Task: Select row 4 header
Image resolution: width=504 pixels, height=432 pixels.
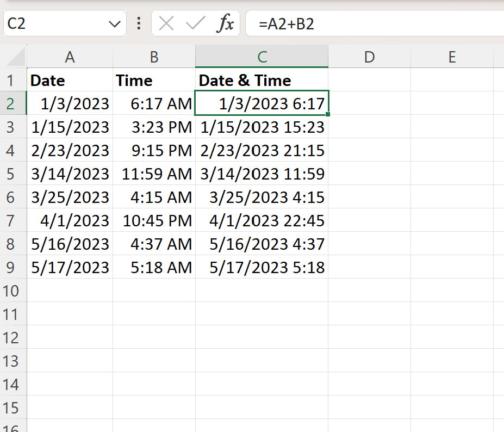Action: tap(13, 150)
